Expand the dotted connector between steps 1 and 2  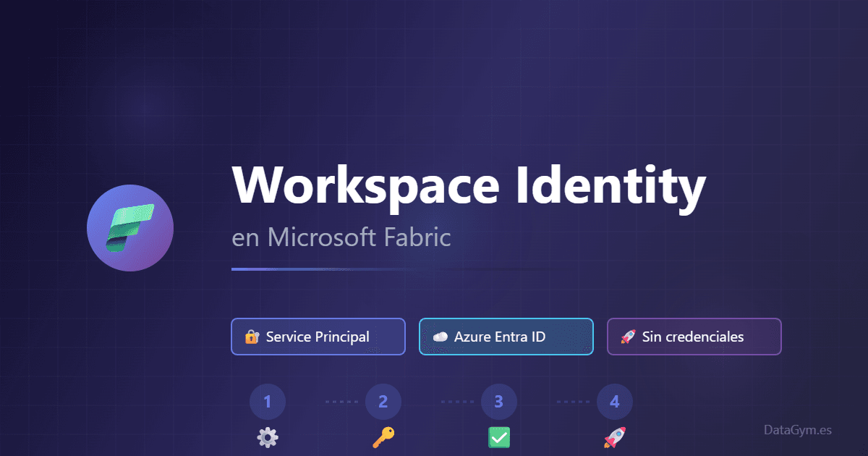coord(340,401)
